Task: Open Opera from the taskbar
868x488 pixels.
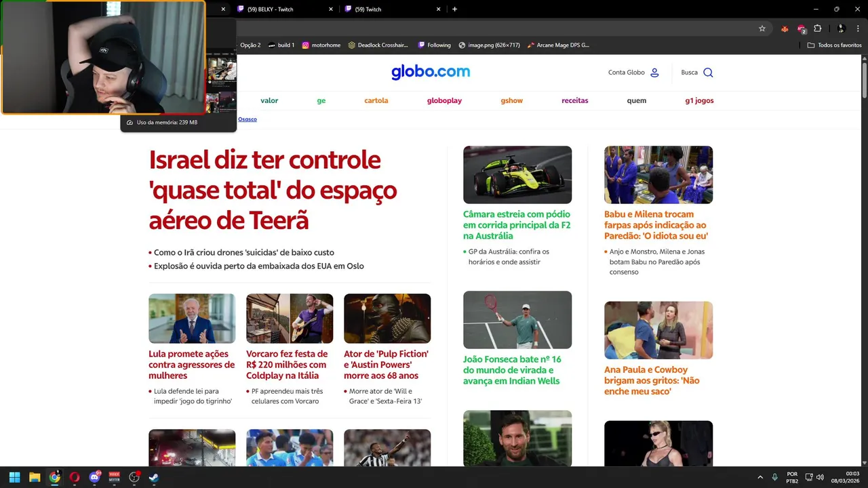Action: (x=75, y=477)
